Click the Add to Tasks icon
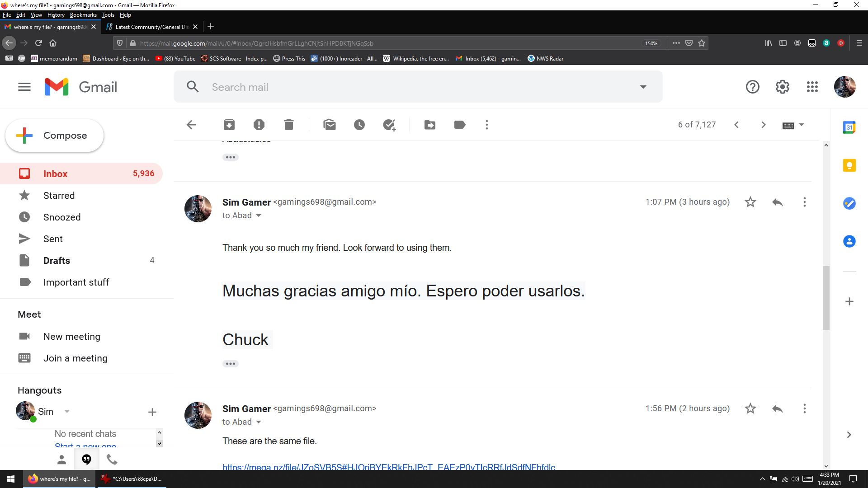 389,125
